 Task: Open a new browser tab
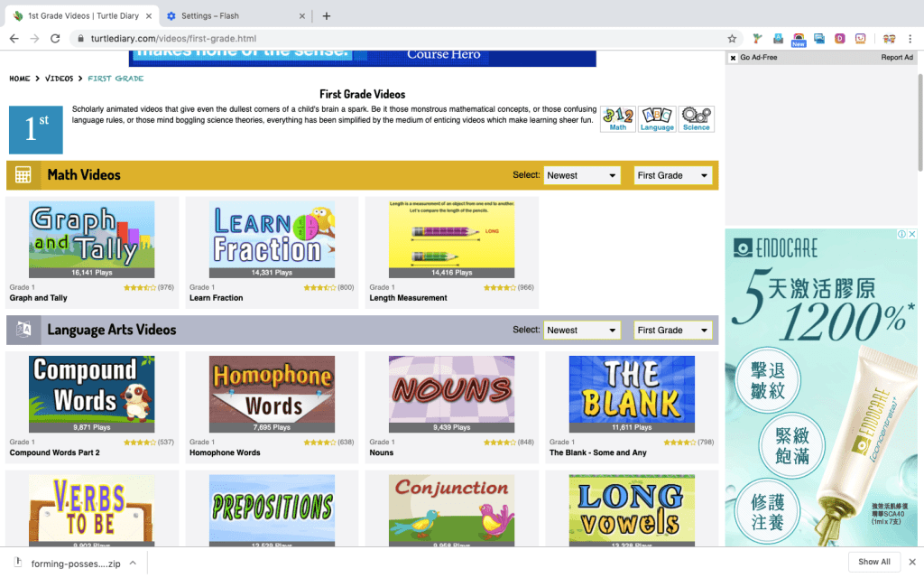(x=327, y=15)
